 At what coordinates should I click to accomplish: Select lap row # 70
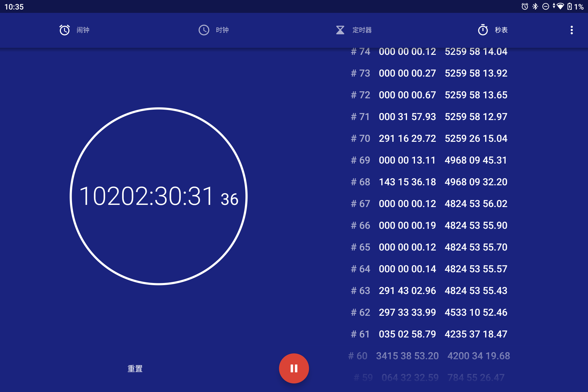[x=429, y=138]
